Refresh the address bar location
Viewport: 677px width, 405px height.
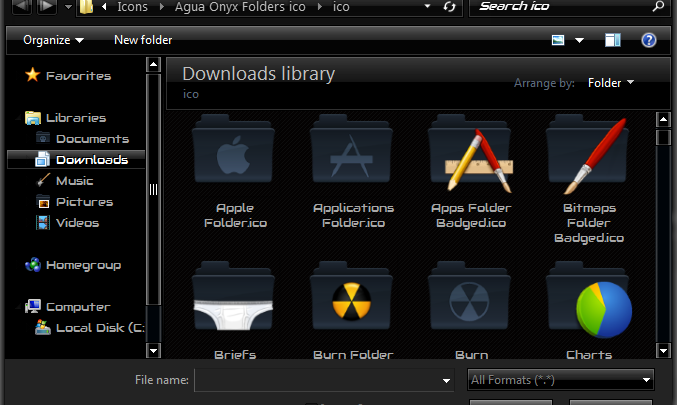click(449, 6)
